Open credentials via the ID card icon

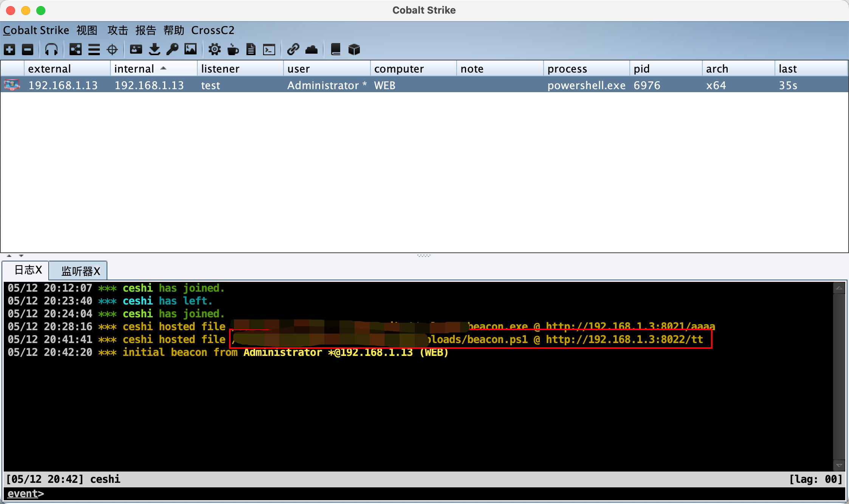tap(136, 49)
